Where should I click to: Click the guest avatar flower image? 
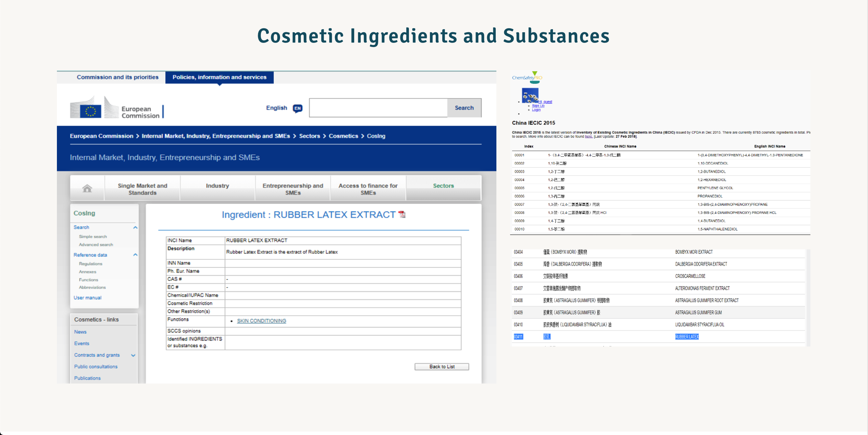(x=530, y=95)
